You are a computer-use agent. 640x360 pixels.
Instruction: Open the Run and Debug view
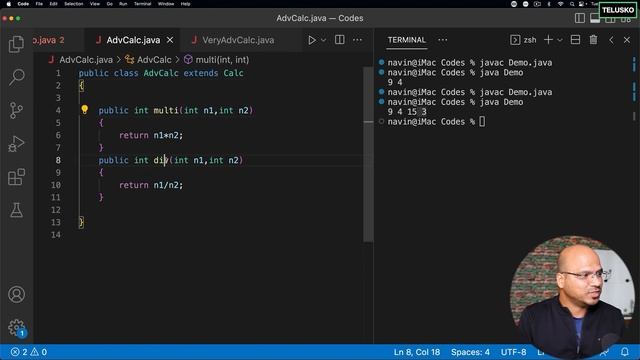click(16, 144)
